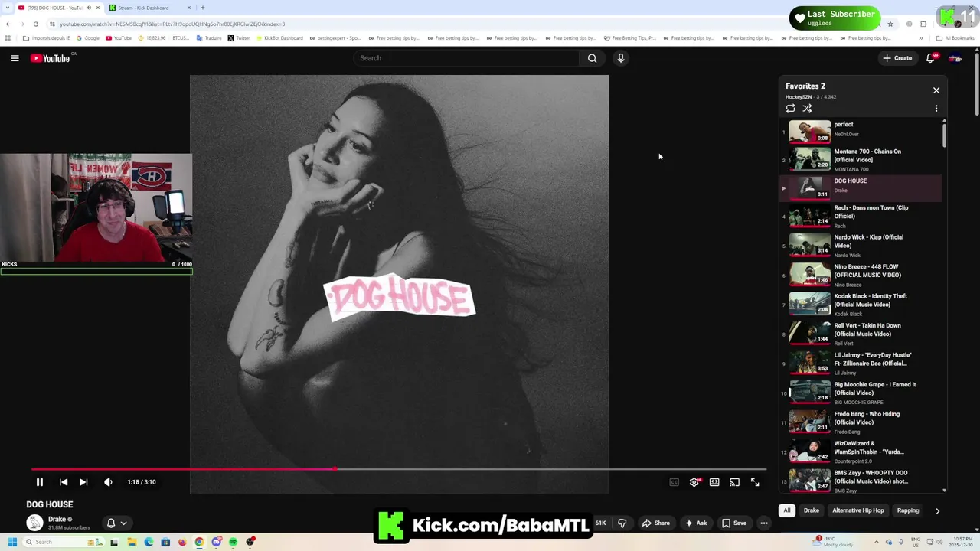Image resolution: width=980 pixels, height=551 pixels.
Task: Open the Favorites 2 playlist options menu
Action: (x=936, y=109)
